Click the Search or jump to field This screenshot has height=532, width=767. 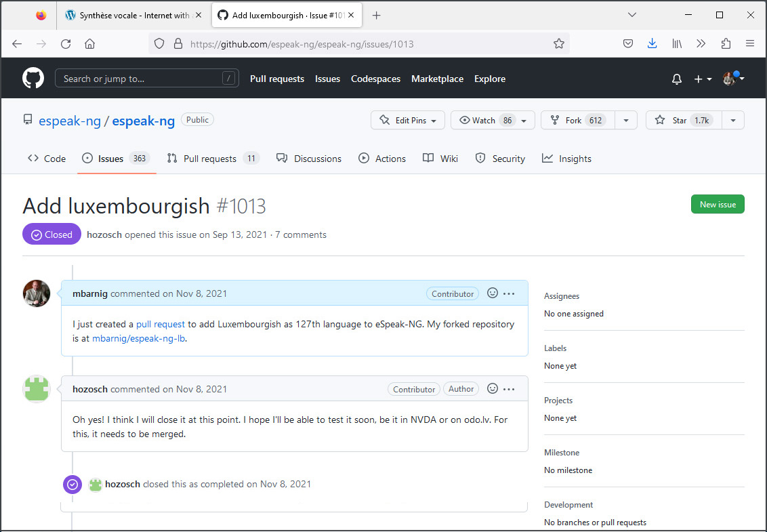(147, 79)
